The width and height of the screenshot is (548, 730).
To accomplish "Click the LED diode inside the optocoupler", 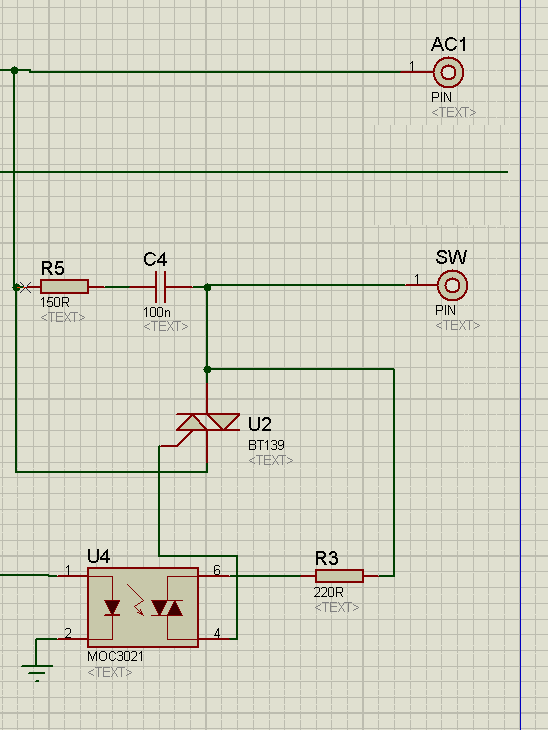I will [112, 608].
